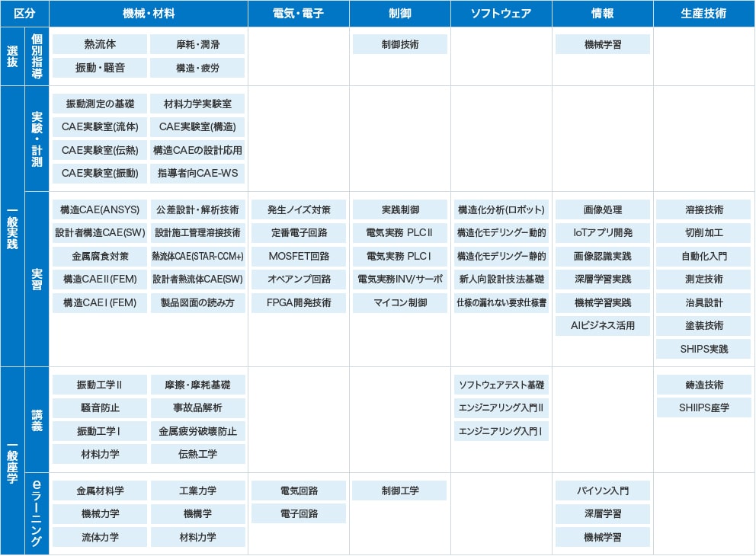Image resolution: width=756 pixels, height=556 pixels.
Task: Select 治具設計 cell
Action: [704, 302]
